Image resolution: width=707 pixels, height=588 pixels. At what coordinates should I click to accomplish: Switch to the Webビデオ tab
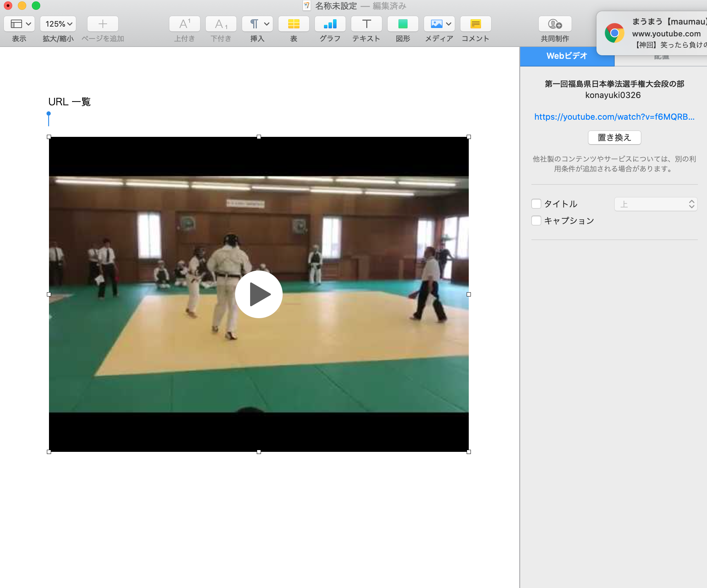point(567,56)
